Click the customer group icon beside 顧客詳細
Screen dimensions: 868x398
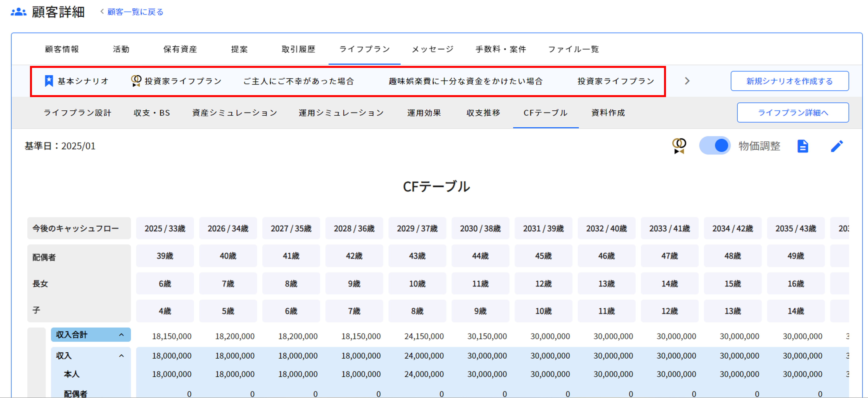pos(19,12)
